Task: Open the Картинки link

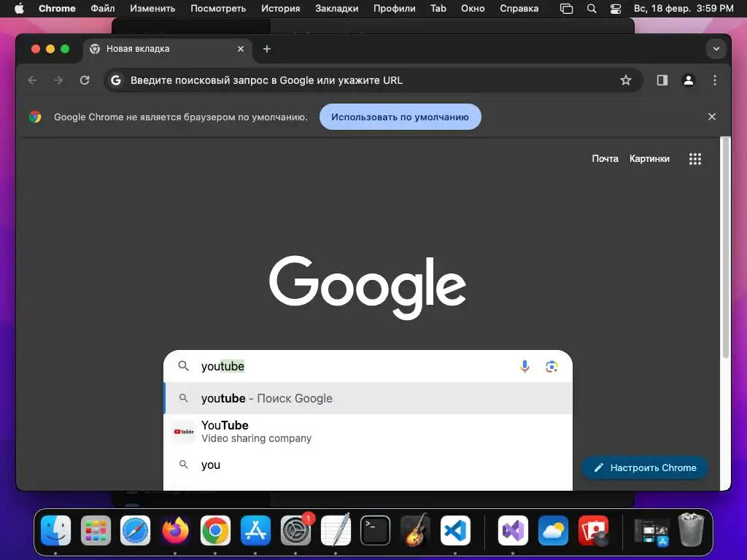Action: 649,158
